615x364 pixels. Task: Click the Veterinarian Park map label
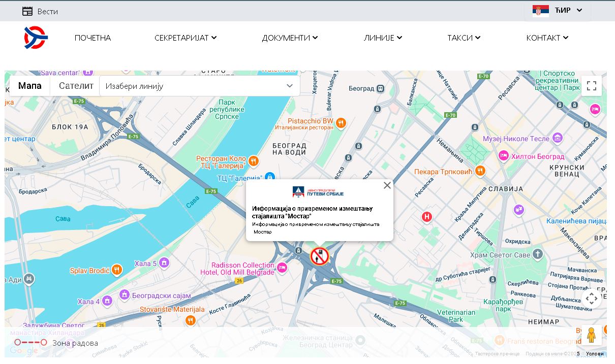[x=456, y=316]
